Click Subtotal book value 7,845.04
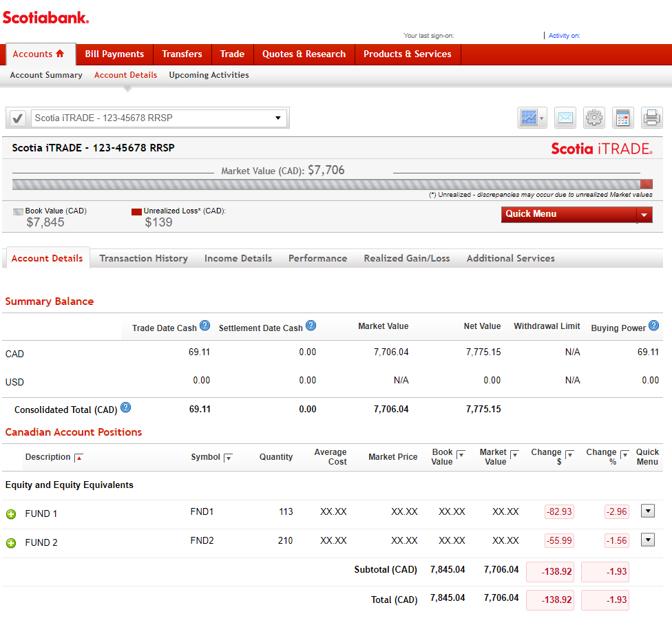Image resolution: width=672 pixels, height=625 pixels. pyautogui.click(x=448, y=570)
